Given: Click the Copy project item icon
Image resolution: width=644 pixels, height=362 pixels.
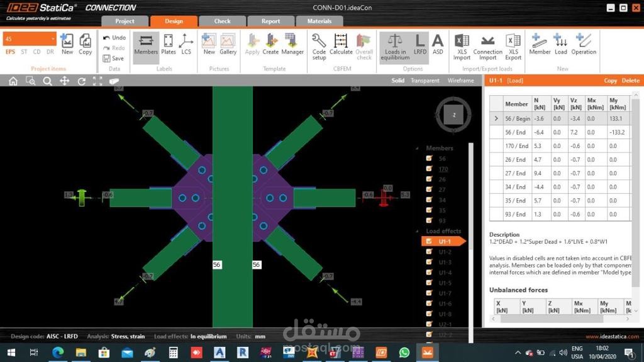Looking at the screenshot, I should 85,44.
